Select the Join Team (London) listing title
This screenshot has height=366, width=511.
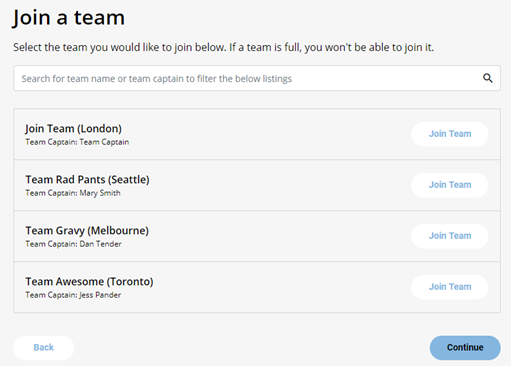pyautogui.click(x=73, y=129)
